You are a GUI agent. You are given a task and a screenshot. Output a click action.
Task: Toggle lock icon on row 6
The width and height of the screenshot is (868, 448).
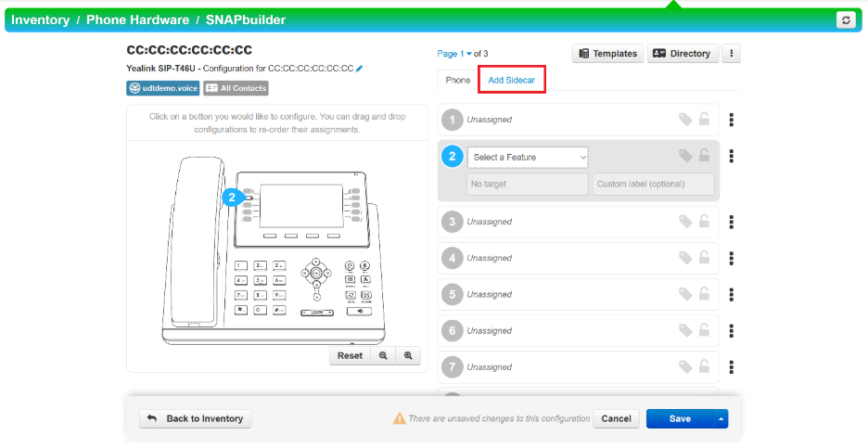click(704, 330)
